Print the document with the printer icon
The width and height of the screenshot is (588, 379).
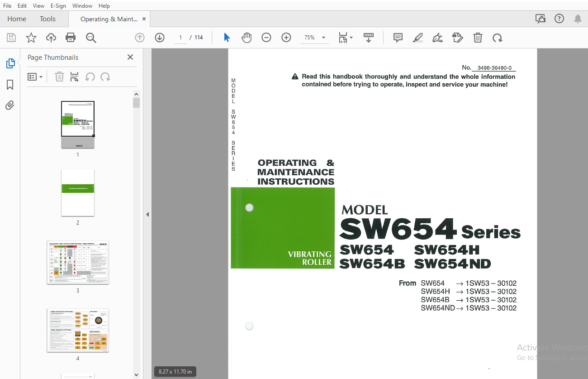[71, 38]
